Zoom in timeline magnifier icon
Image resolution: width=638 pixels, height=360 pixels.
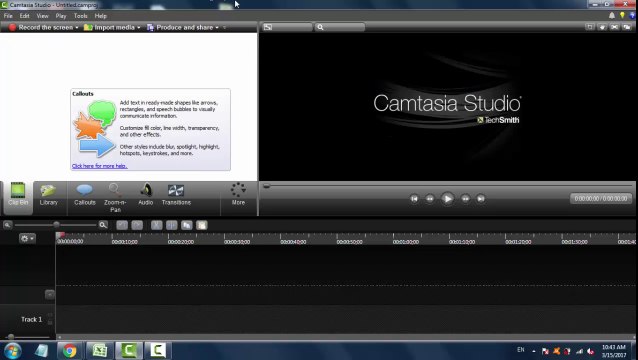103,225
